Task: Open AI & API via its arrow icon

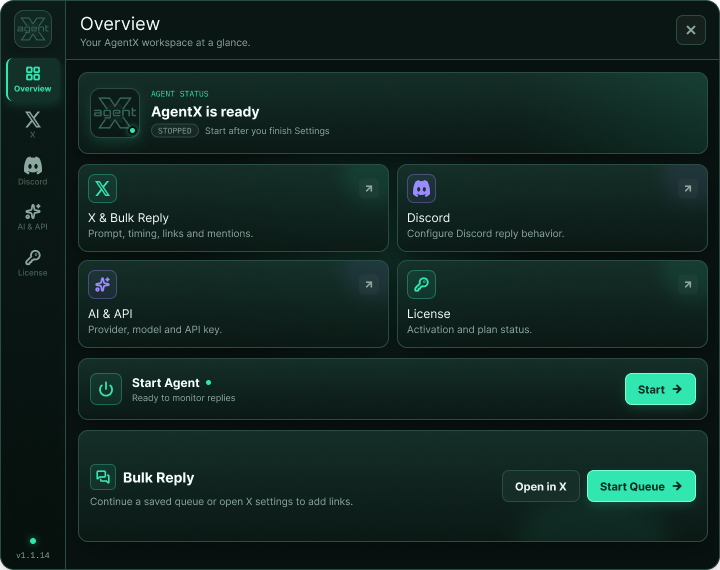Action: tap(369, 284)
